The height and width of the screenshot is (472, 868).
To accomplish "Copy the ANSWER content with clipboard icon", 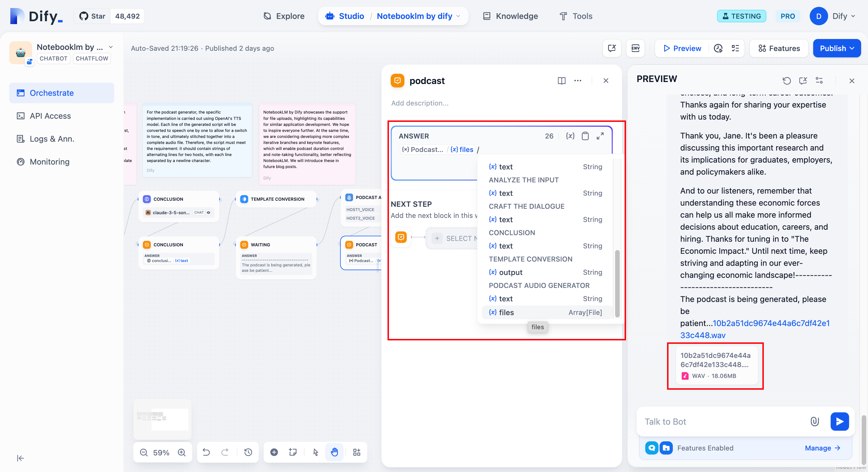I will coord(585,136).
